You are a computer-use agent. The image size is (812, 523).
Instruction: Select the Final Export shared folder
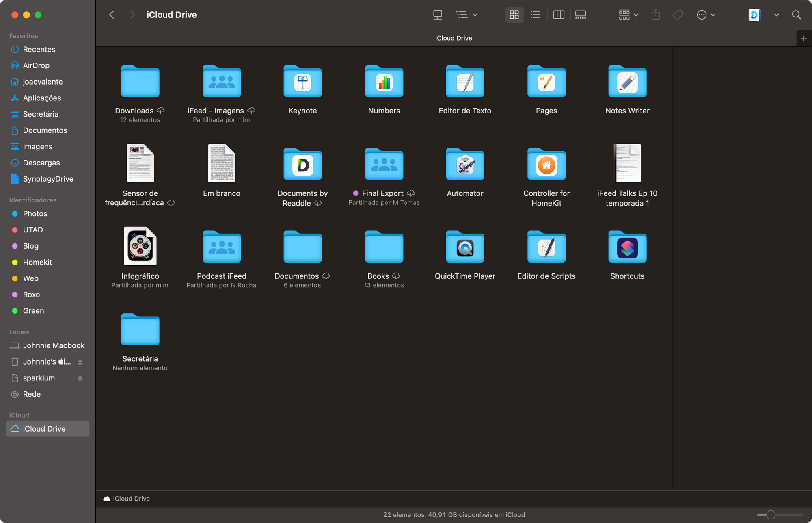[384, 164]
